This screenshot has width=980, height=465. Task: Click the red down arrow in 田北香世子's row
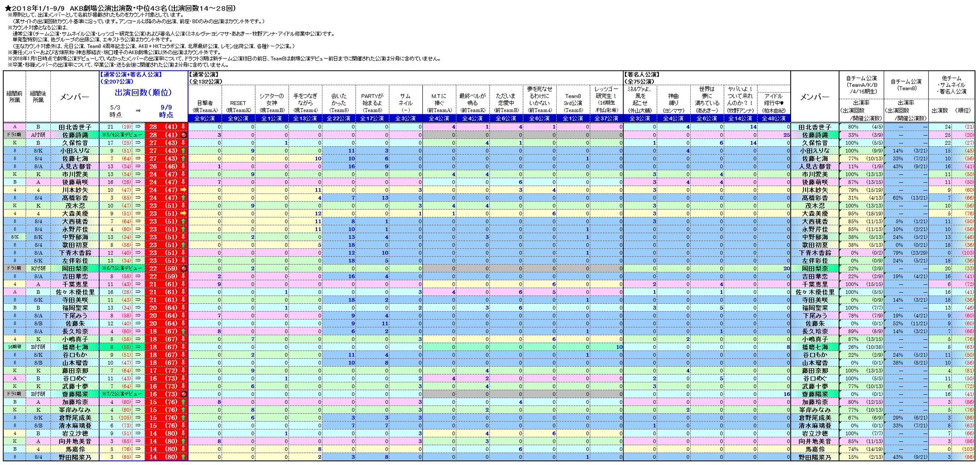tap(183, 127)
